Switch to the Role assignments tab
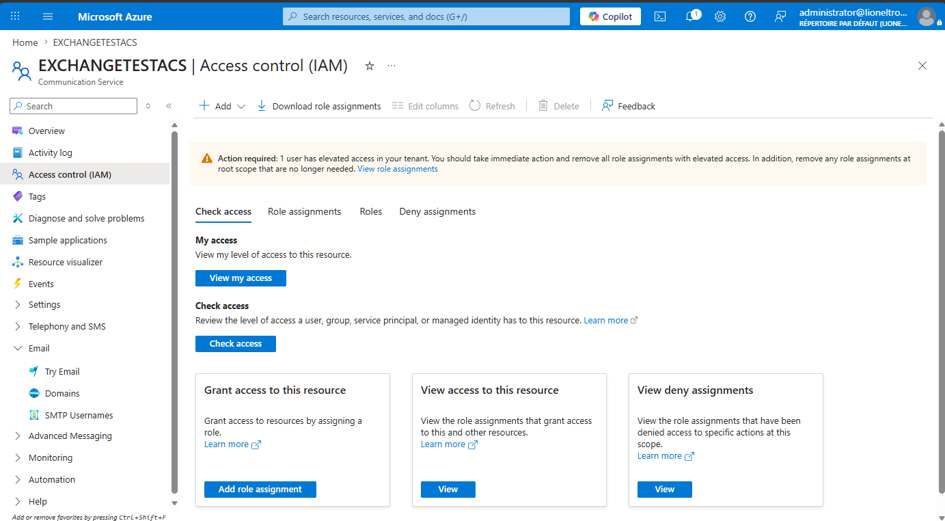Viewport: 945px width, 521px height. click(304, 212)
